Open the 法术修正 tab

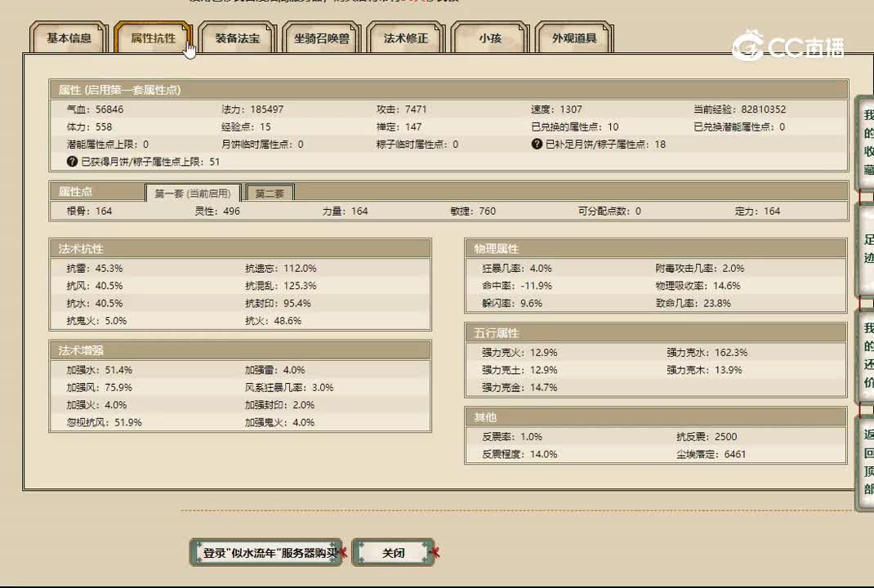405,38
